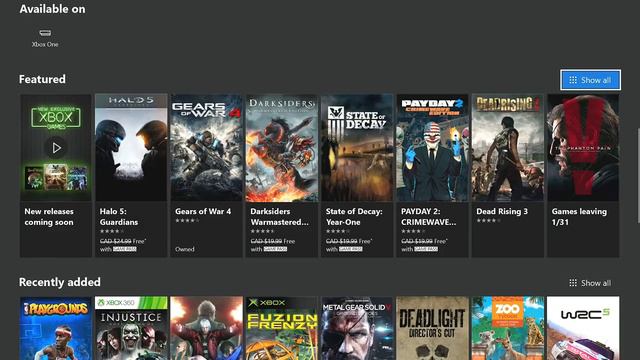The image size is (640, 360).
Task: Click the 'Owned' label under Gears of War 4
Action: click(x=184, y=249)
